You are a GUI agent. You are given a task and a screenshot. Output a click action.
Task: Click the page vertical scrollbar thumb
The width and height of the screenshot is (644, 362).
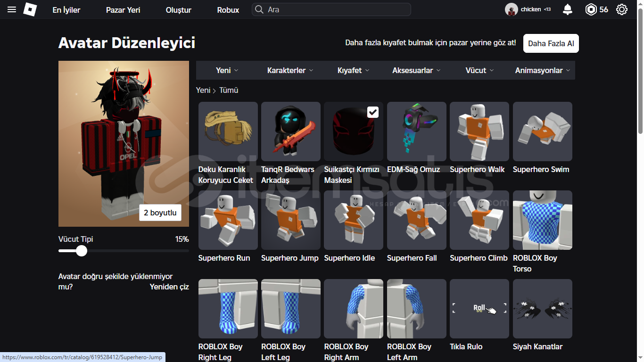[640, 71]
